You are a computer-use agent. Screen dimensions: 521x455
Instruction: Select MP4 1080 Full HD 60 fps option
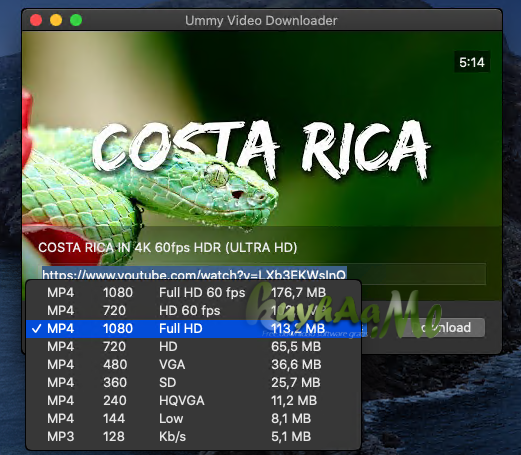(193, 293)
